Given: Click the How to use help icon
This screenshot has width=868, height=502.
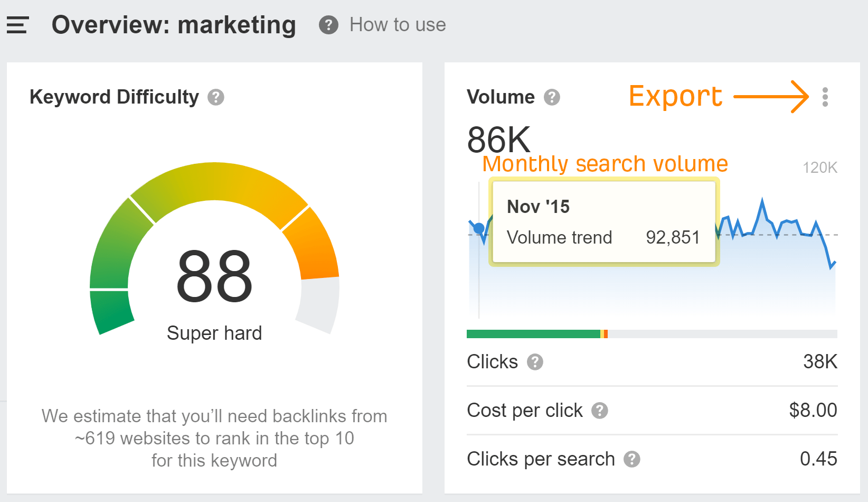Looking at the screenshot, I should tap(328, 25).
